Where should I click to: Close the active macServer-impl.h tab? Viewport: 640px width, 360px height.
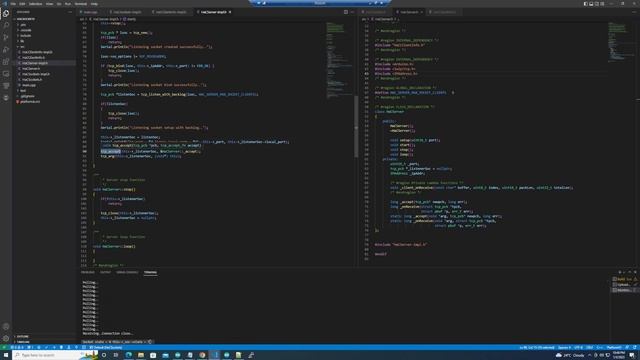[x=230, y=12]
